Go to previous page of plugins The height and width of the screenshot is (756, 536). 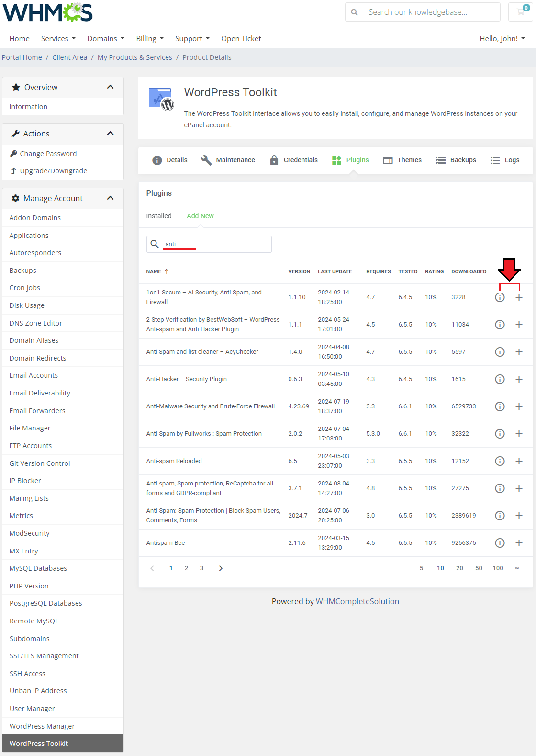point(152,568)
